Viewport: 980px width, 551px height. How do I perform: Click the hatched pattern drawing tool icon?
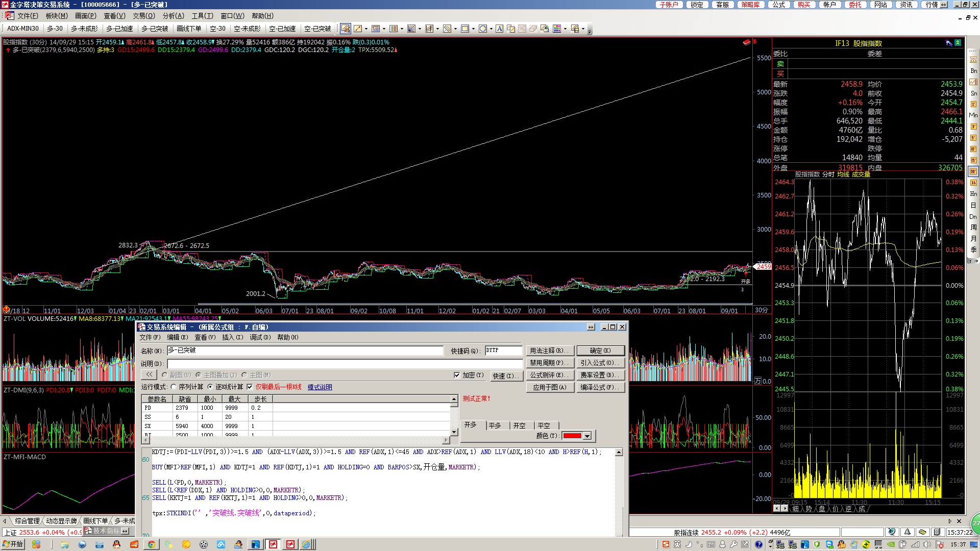447,29
